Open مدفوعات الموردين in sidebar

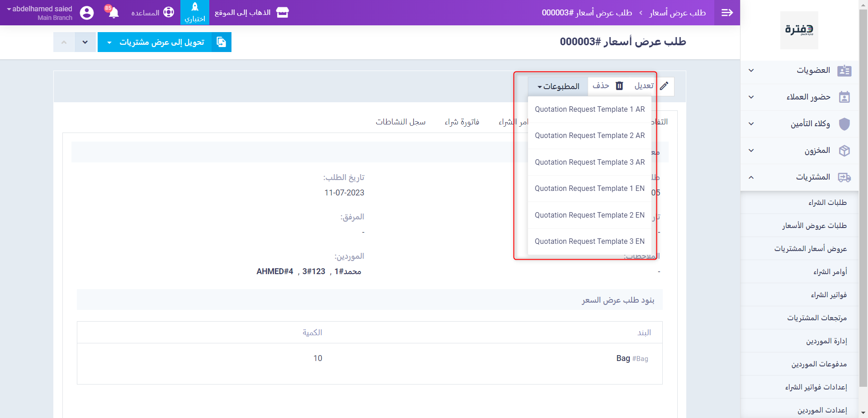[x=799, y=364]
